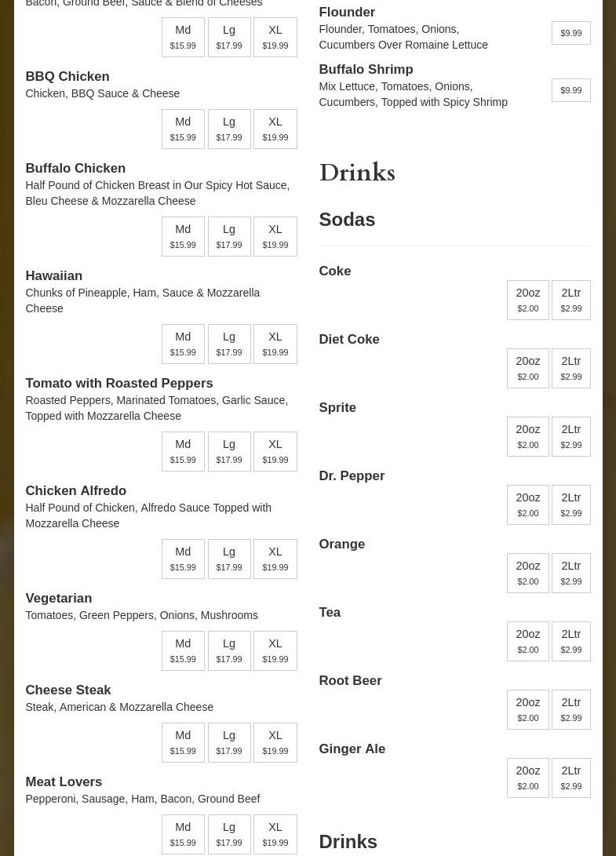Choose XL Chicken Alfredo pizza
The image size is (616, 856).
tap(275, 559)
